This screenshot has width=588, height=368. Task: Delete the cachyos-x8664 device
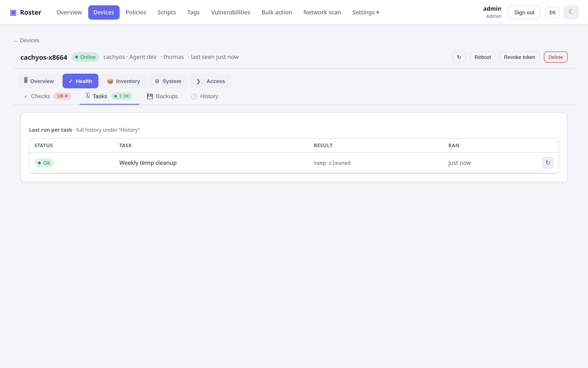tap(556, 57)
